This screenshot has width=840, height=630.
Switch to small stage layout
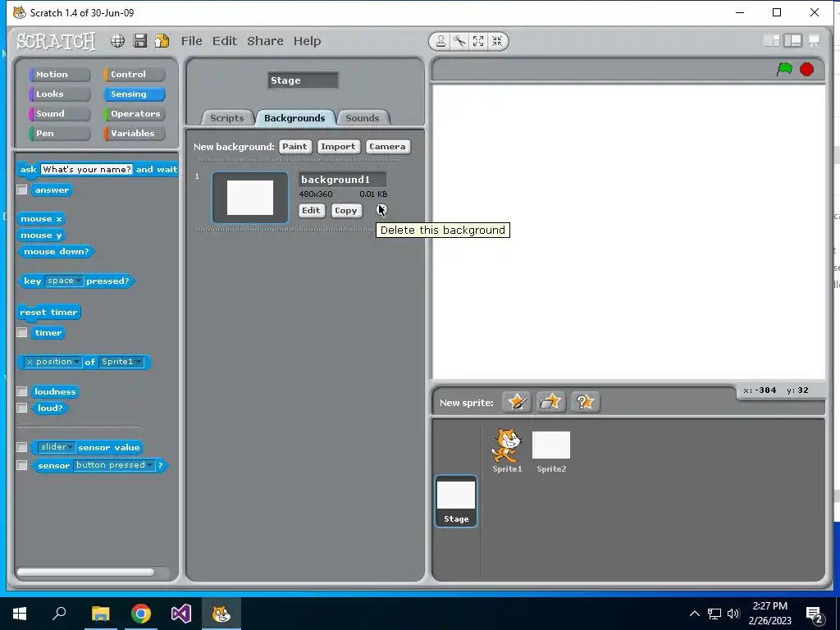coord(771,41)
